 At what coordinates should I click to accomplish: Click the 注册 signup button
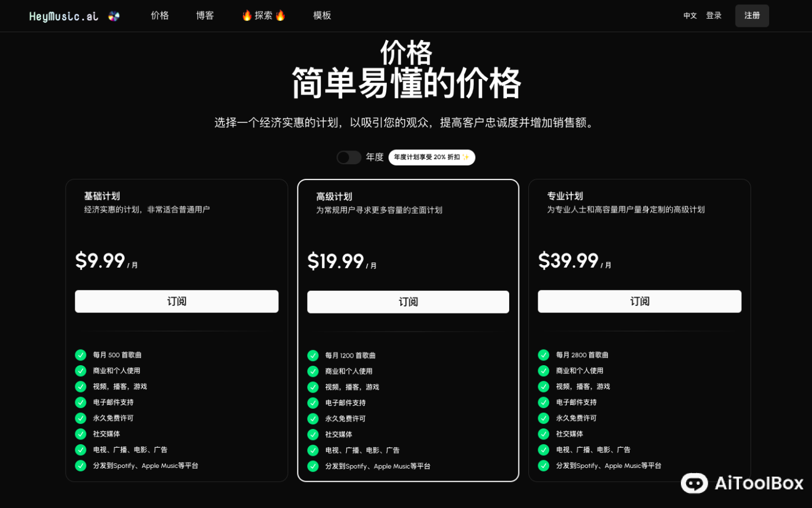pos(752,16)
